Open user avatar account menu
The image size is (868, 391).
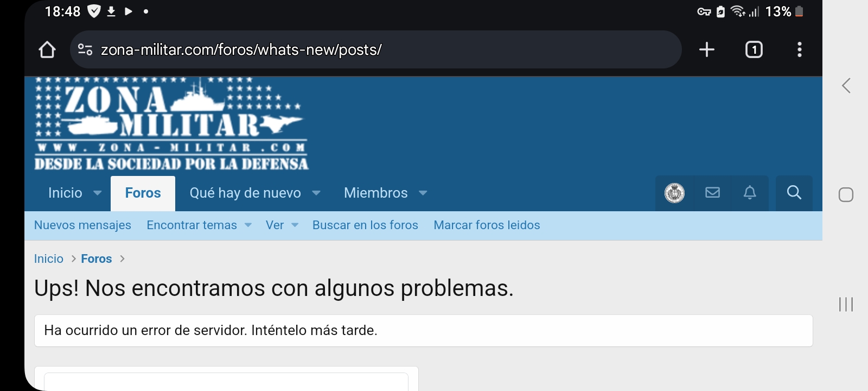coord(674,193)
